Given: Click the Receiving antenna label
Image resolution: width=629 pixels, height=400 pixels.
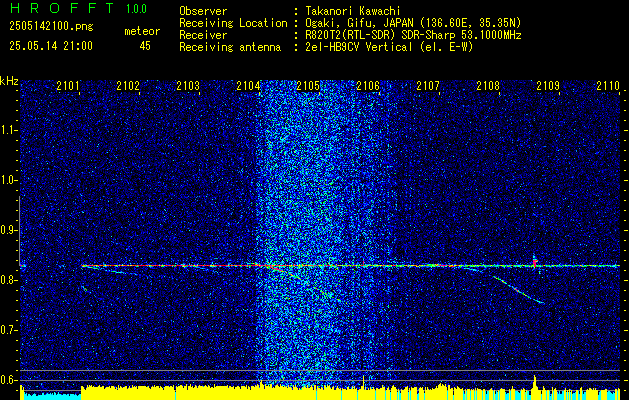Looking at the screenshot, I should (230, 47).
